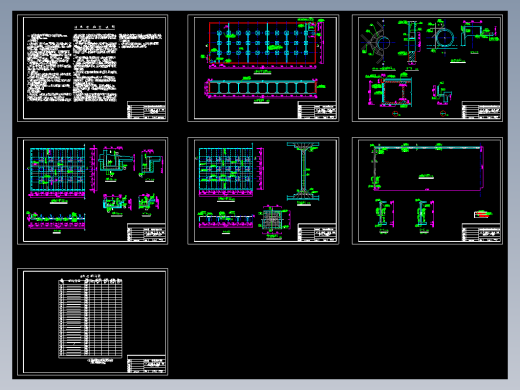This screenshot has width=520, height=390.
Task: Open the sheet showing the tall column section
Action: (x=263, y=191)
